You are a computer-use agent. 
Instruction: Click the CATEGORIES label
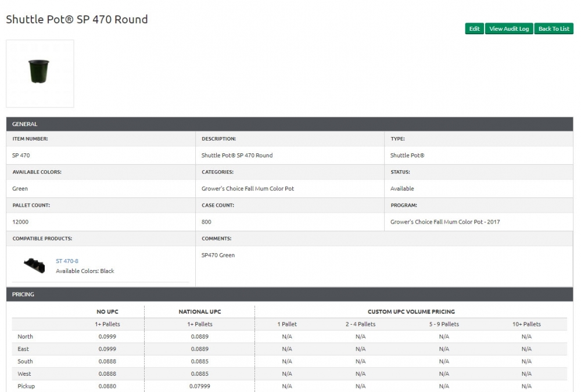[217, 172]
